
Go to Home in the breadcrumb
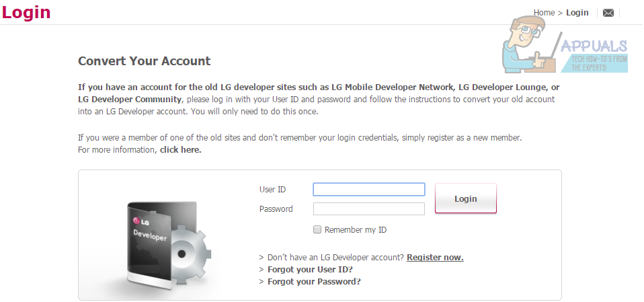click(x=544, y=13)
